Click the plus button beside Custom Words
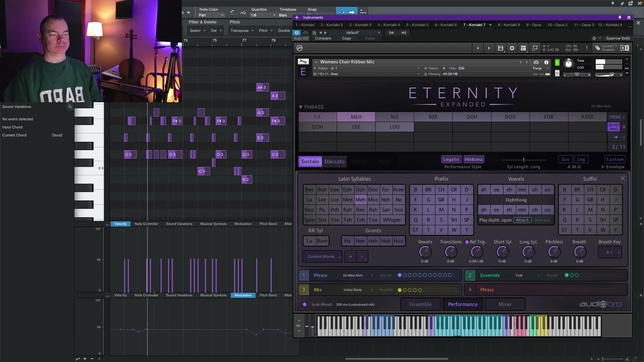The height and width of the screenshot is (362, 644). [351, 256]
